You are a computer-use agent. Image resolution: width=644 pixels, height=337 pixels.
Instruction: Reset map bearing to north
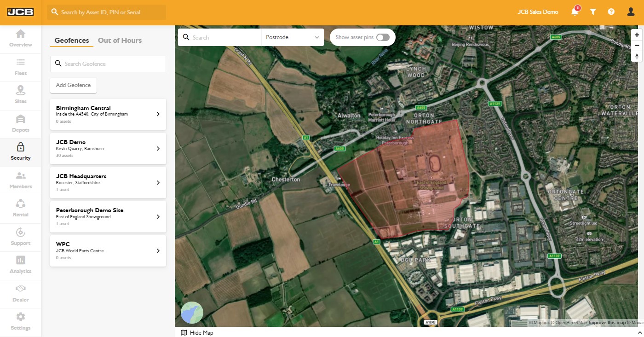point(637,56)
